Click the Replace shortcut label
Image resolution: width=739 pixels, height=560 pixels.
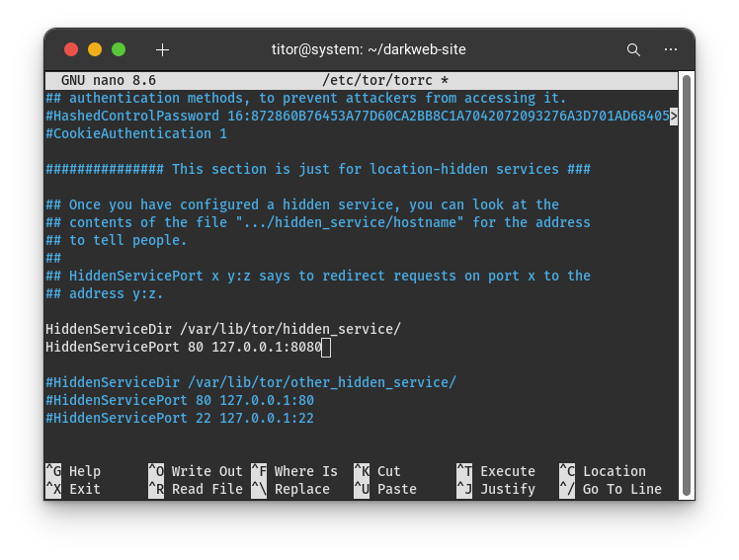point(301,489)
